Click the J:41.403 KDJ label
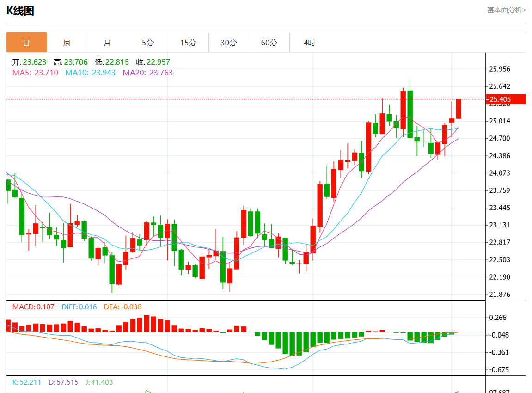The height and width of the screenshot is (393, 532). point(99,382)
